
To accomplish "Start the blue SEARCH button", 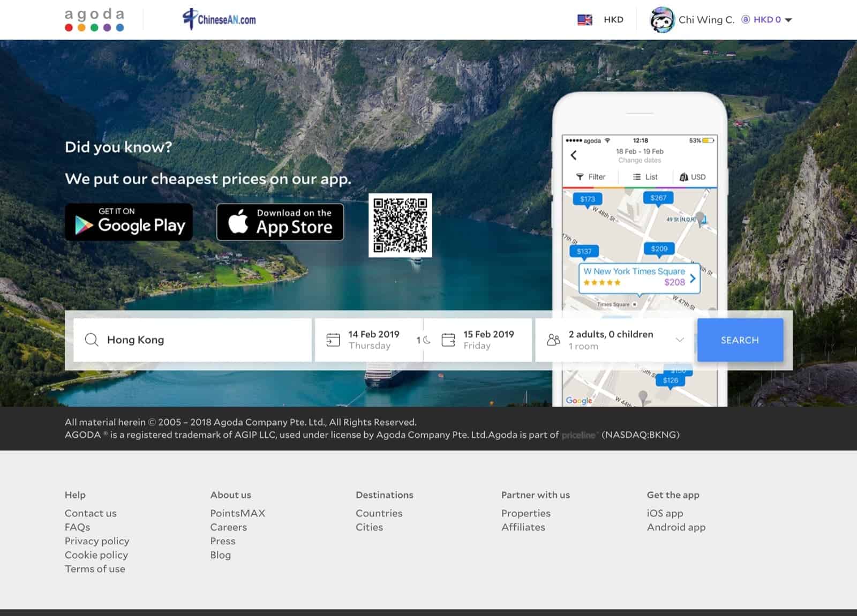I will click(740, 340).
